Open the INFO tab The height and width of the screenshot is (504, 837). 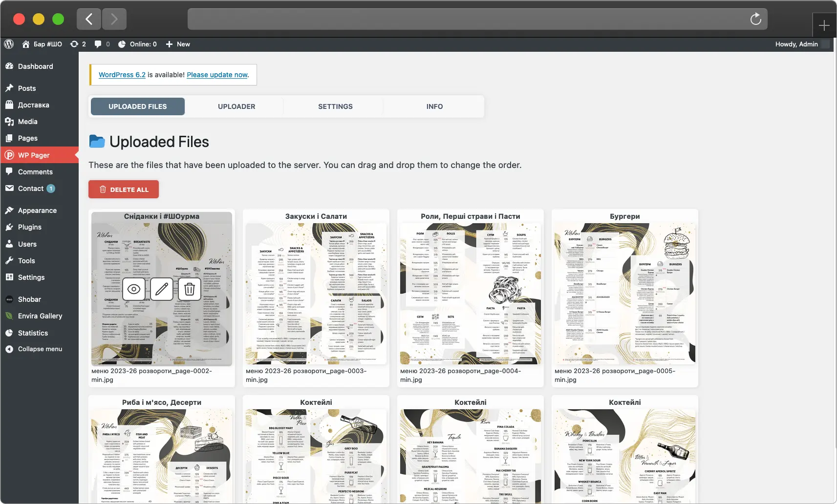[x=434, y=106]
